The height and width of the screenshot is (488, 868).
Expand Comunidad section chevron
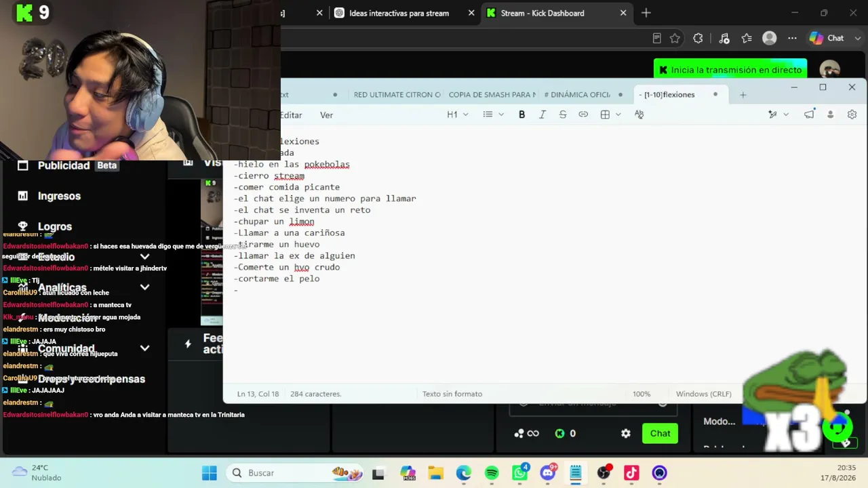[x=144, y=348]
